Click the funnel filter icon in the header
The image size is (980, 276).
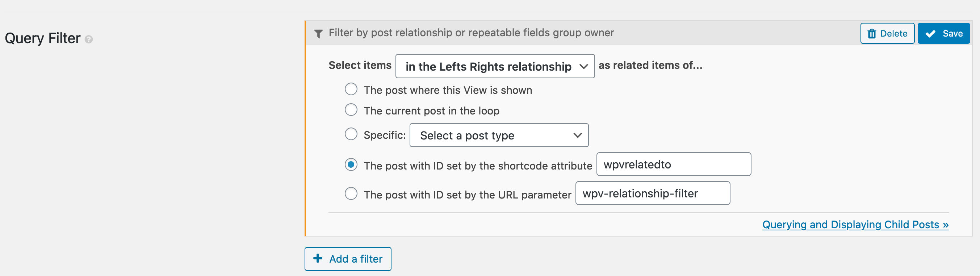318,33
